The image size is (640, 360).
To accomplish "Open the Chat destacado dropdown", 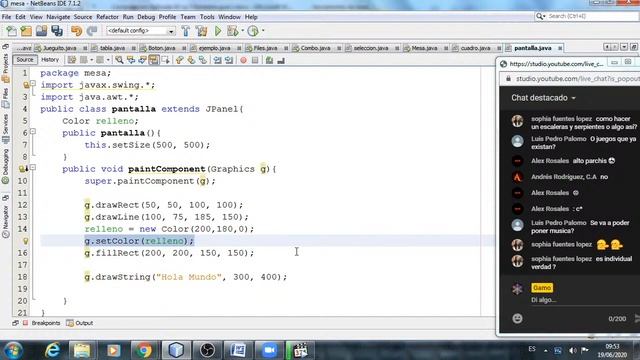I will pyautogui.click(x=543, y=98).
